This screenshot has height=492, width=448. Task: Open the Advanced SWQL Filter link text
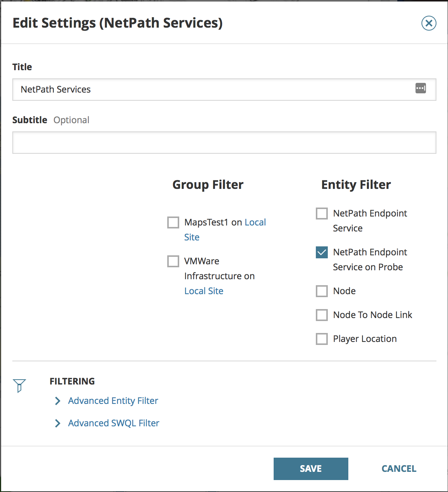tap(113, 423)
